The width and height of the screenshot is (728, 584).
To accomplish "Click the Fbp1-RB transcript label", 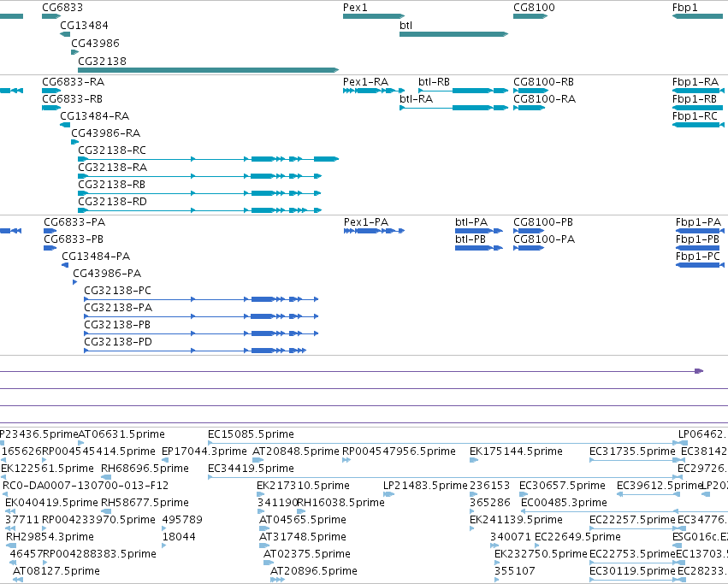I will coord(695,99).
